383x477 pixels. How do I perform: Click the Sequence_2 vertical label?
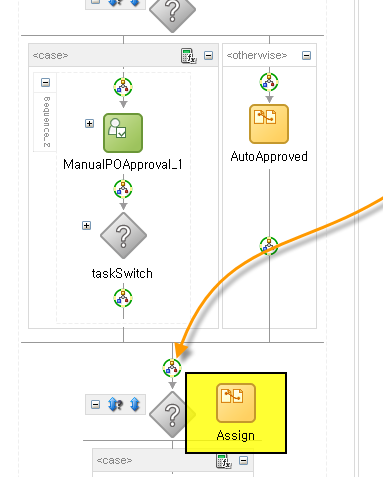(47, 122)
